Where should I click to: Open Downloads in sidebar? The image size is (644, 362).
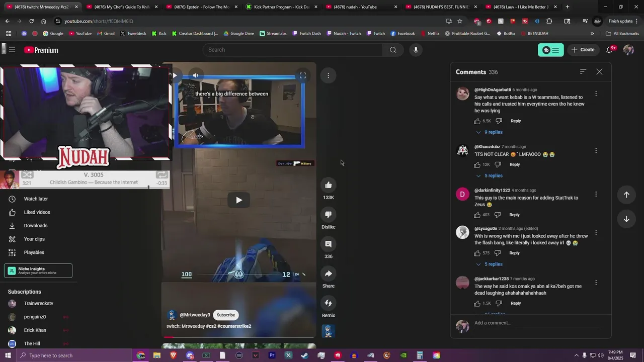tap(35, 226)
